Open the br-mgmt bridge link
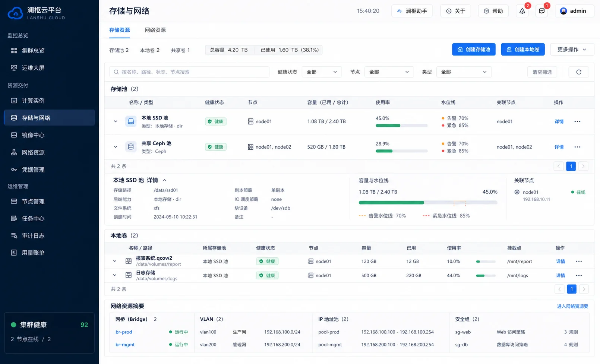 (125, 345)
